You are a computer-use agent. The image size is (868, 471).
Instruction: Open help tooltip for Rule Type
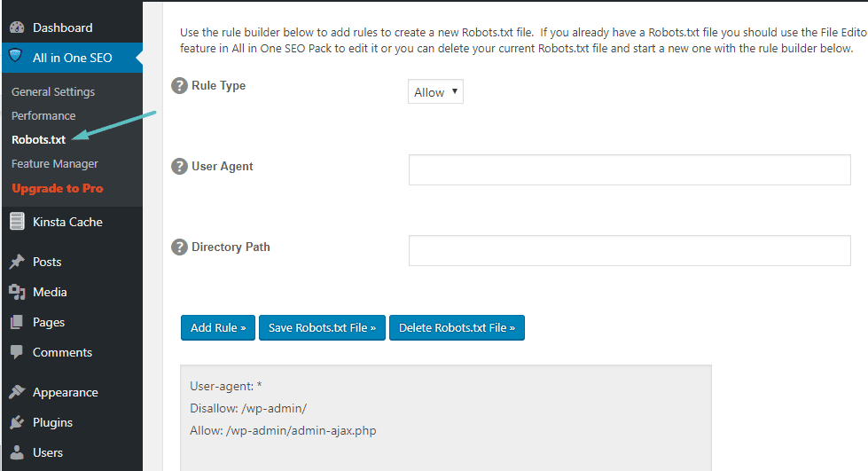click(x=179, y=86)
